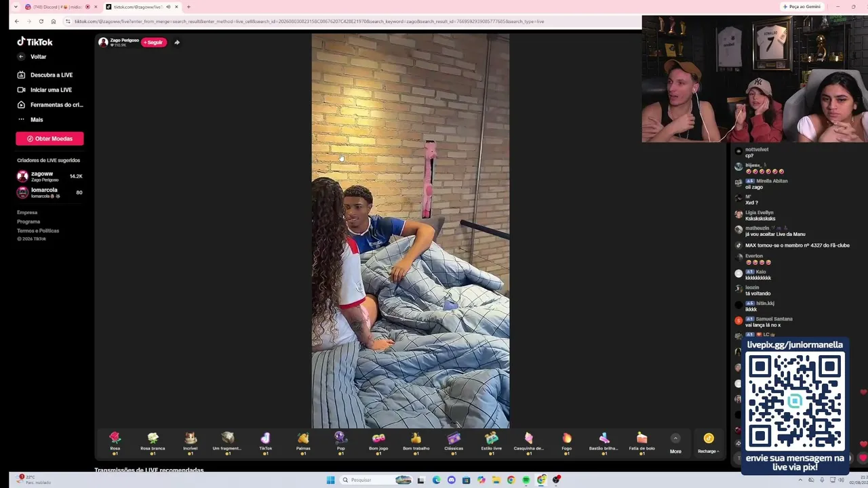Close the Discord browser tab
This screenshot has width=868, height=488.
coord(96,7)
